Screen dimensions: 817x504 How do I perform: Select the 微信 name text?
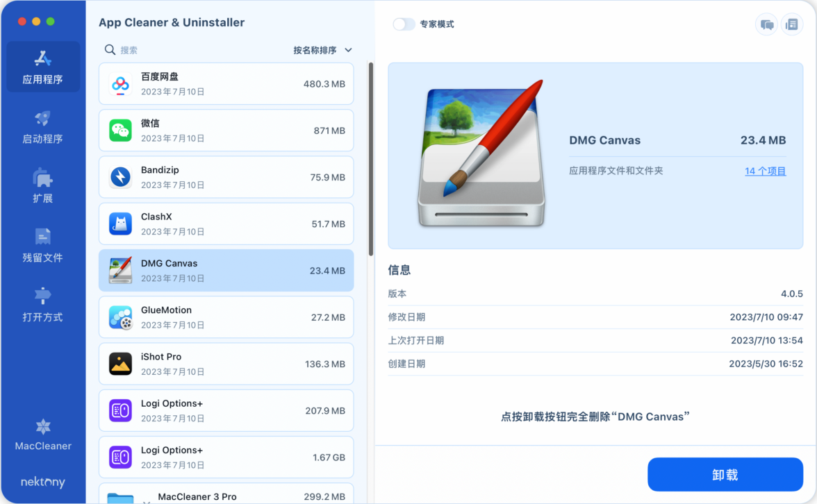[x=150, y=124]
